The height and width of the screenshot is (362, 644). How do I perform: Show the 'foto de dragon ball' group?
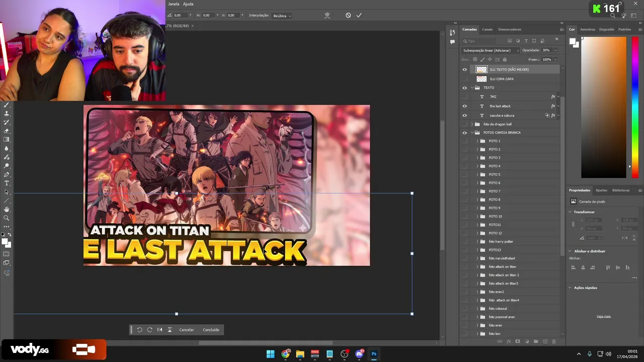464,124
